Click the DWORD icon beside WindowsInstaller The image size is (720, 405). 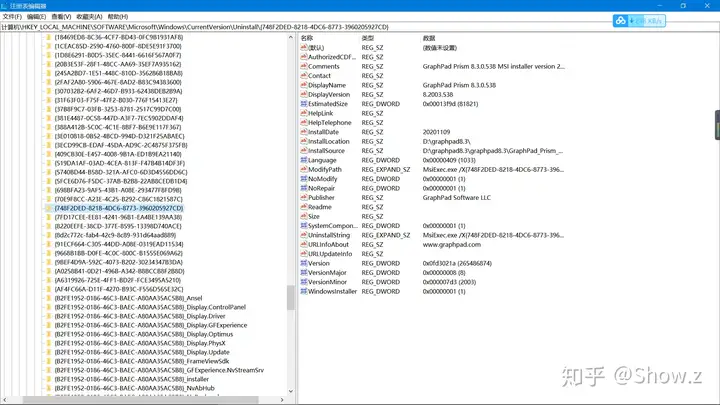[304, 291]
